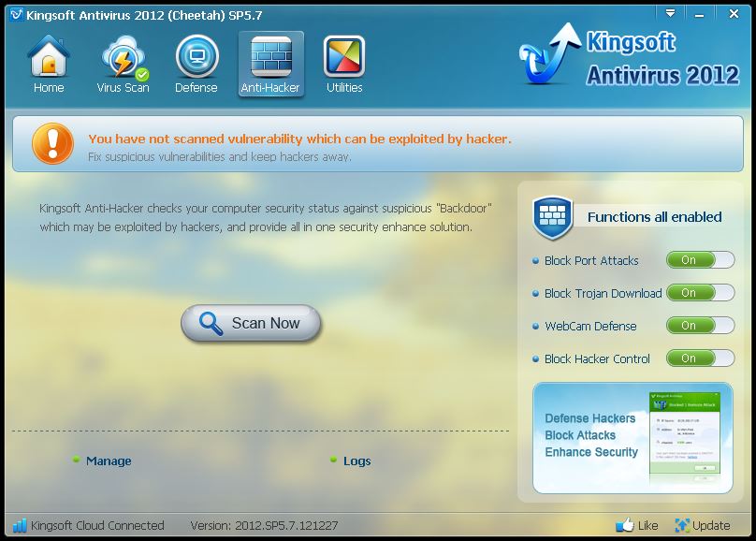Open the Home section
Viewport: 756px width, 541px height.
[49, 64]
